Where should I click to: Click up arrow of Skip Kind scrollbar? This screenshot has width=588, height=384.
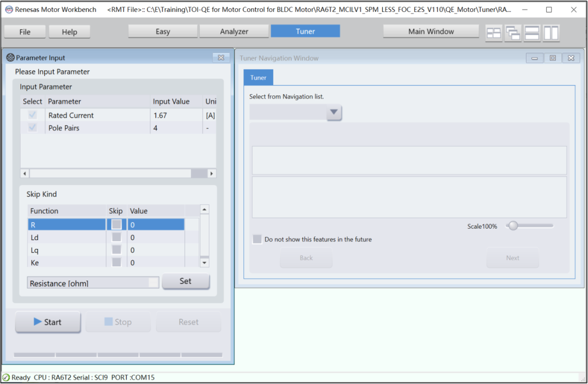(x=204, y=209)
